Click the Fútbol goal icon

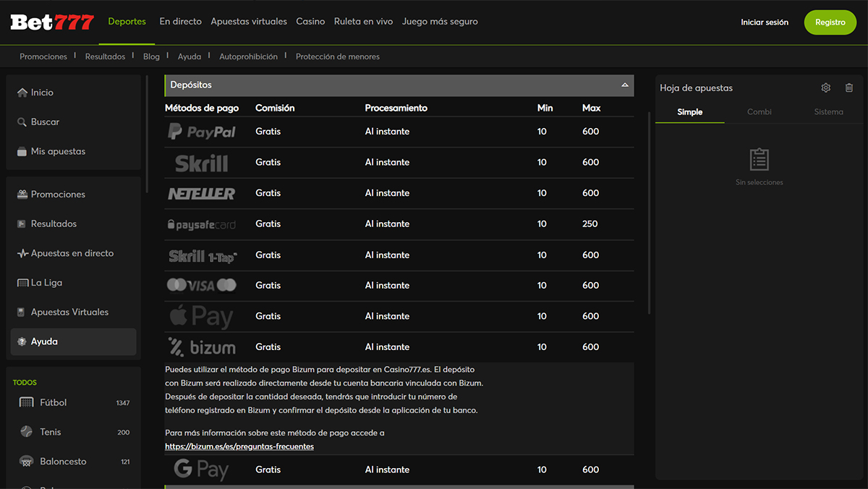pyautogui.click(x=27, y=402)
